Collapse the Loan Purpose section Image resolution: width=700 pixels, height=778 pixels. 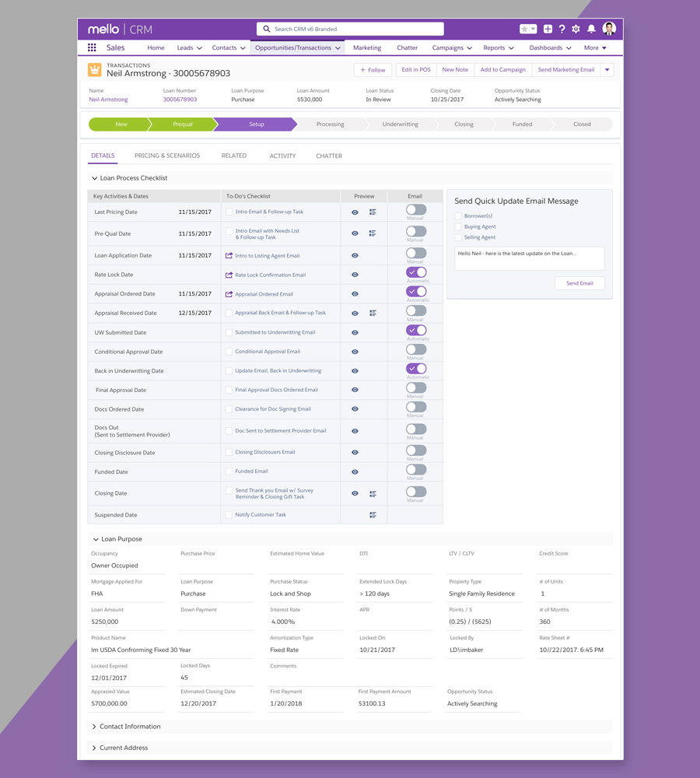tap(95, 539)
